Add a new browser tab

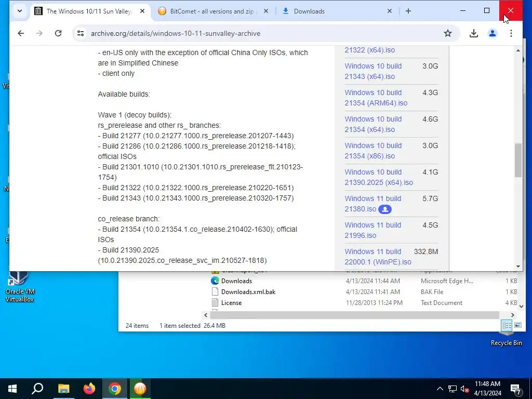[408, 11]
